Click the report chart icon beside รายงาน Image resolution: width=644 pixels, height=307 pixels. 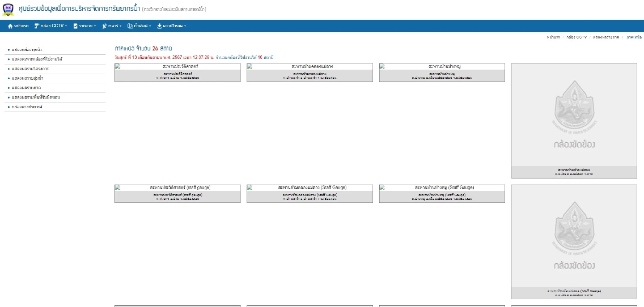point(75,26)
